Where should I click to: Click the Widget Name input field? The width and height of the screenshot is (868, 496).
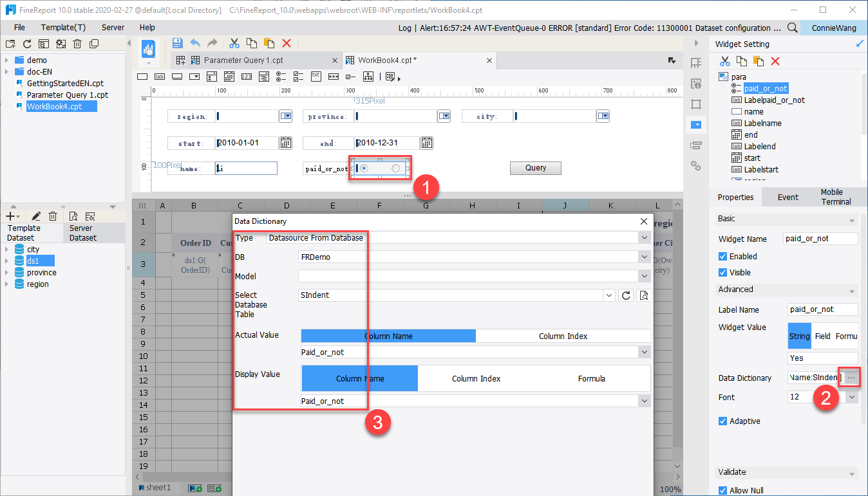coord(820,239)
